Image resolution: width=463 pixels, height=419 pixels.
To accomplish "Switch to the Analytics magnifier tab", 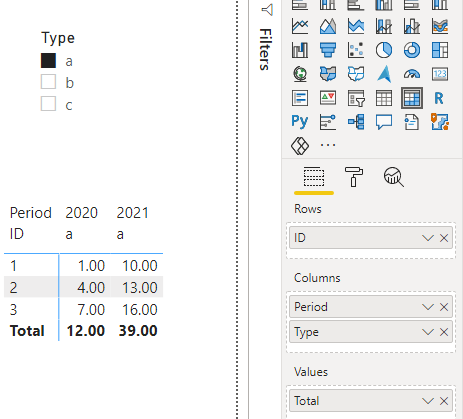I will [x=394, y=177].
